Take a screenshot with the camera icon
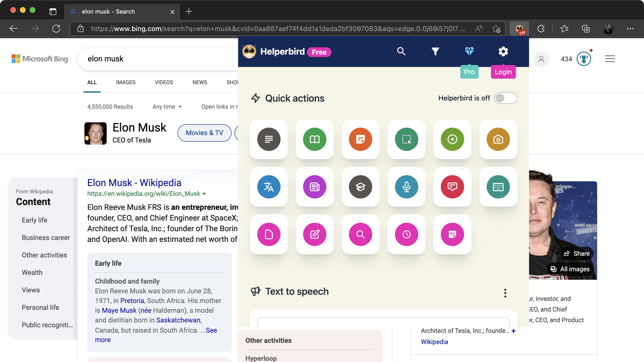This screenshot has height=362, width=644. (498, 139)
